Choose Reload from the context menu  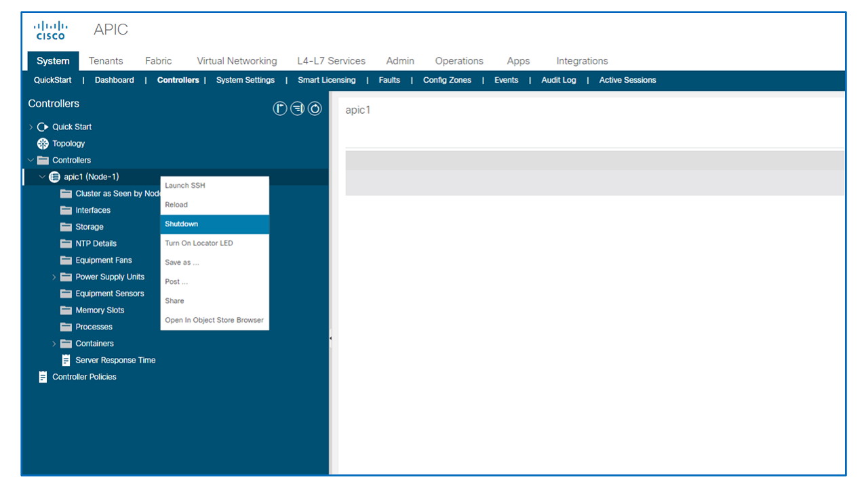coord(215,205)
